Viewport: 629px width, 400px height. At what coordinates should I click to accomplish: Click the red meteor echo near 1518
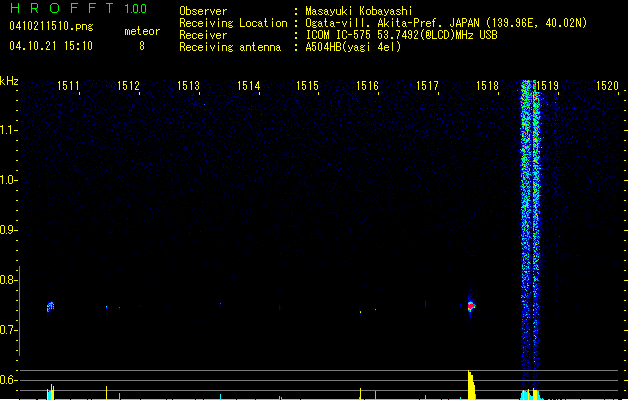point(471,307)
